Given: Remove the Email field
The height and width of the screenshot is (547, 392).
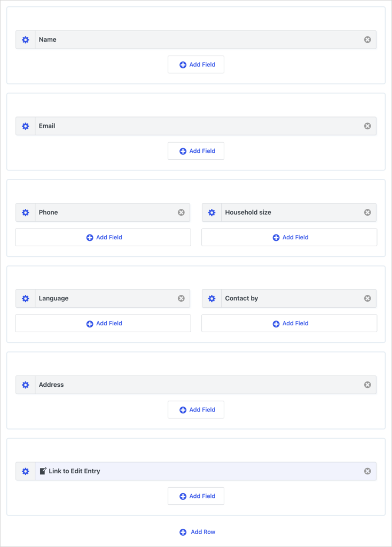Looking at the screenshot, I should click(367, 126).
